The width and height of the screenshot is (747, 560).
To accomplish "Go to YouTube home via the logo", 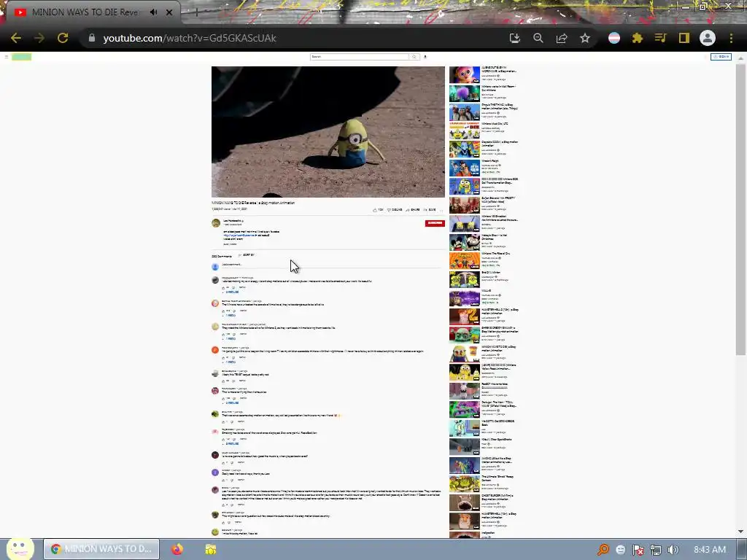I will pos(21,57).
